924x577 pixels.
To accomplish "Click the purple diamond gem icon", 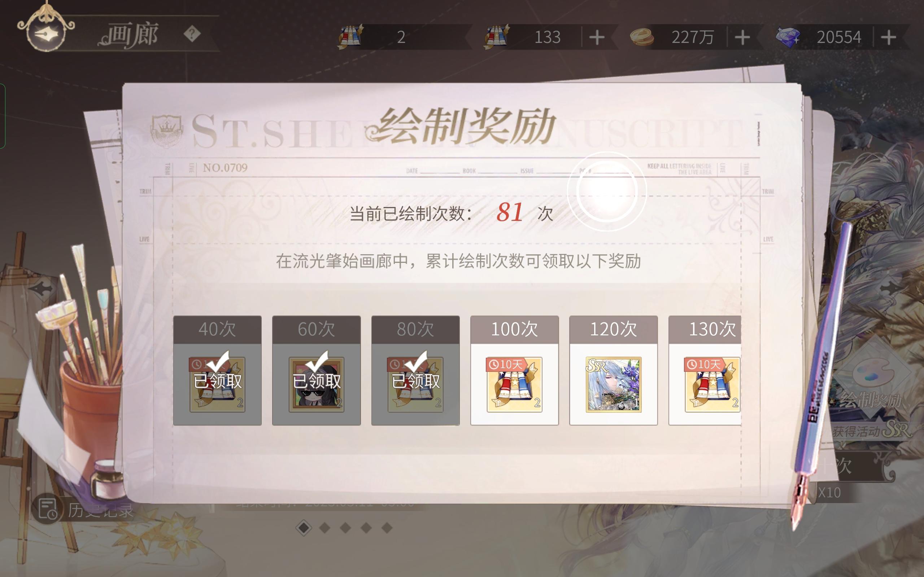I will point(788,37).
